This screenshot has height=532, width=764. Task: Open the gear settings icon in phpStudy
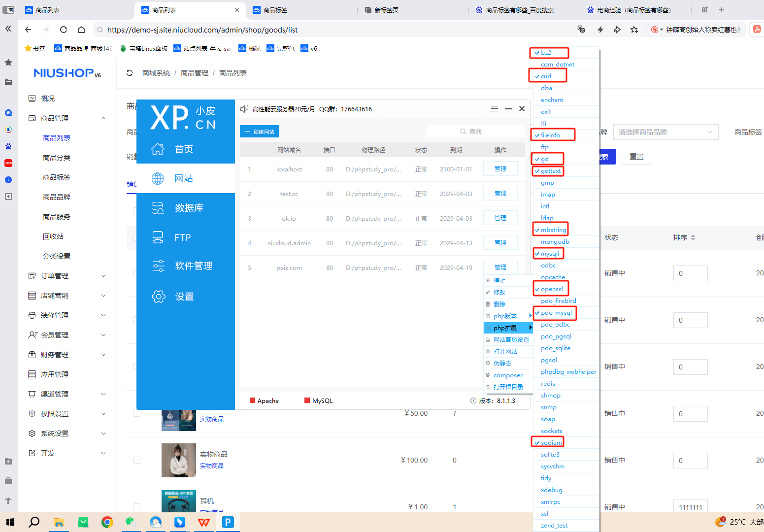coord(158,297)
